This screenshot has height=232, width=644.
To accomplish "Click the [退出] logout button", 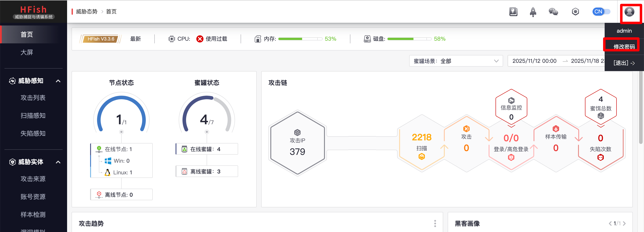I will (624, 63).
